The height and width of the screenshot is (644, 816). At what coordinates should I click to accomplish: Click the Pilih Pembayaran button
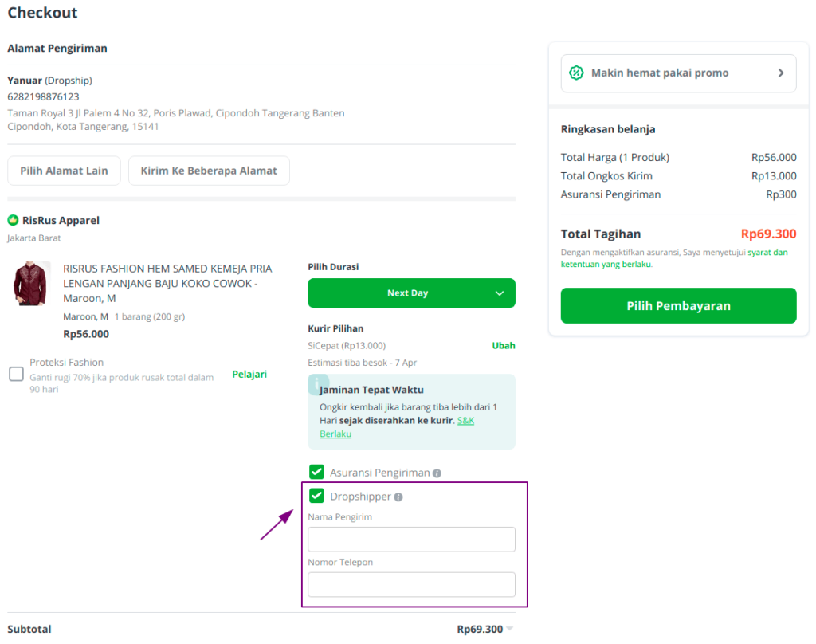[678, 305]
